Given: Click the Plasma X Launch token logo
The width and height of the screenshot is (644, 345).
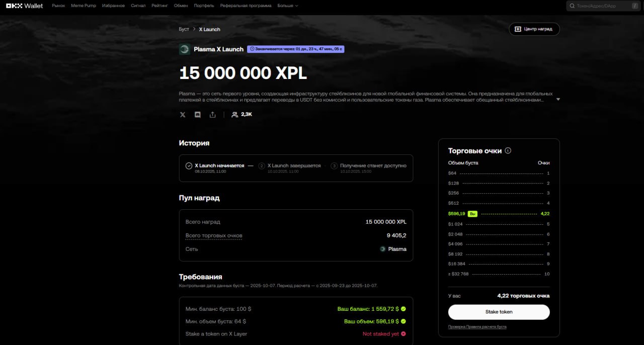Looking at the screenshot, I should pos(185,49).
